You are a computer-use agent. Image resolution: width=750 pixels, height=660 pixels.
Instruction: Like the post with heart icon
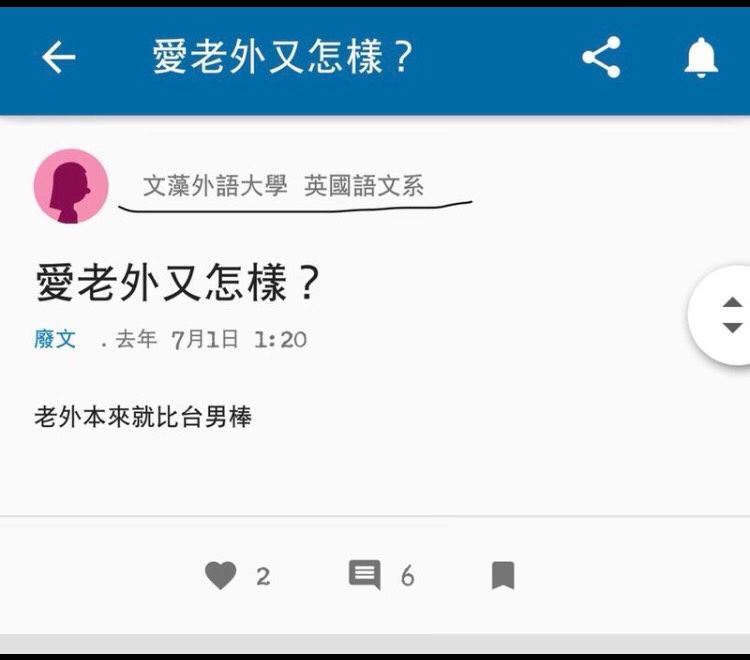tap(221, 575)
